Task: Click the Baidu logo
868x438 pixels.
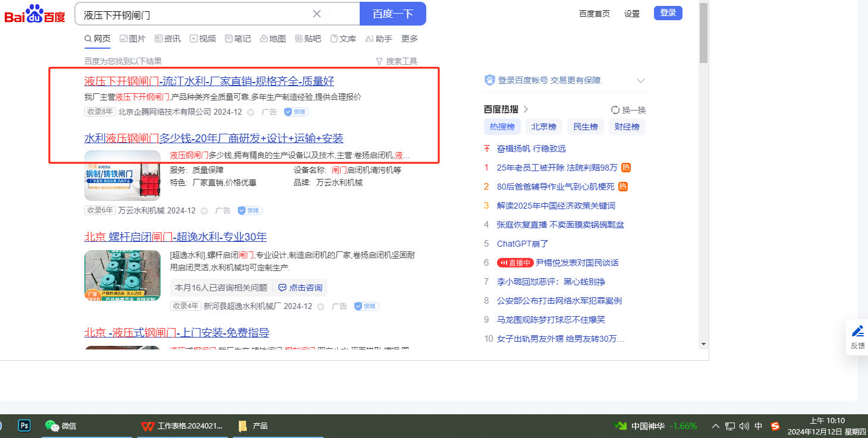Action: tap(35, 14)
